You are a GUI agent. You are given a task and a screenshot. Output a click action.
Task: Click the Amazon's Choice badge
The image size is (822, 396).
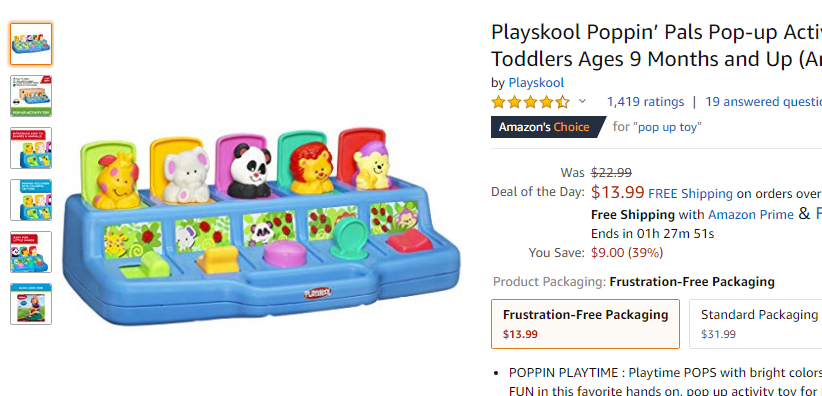tap(548, 127)
